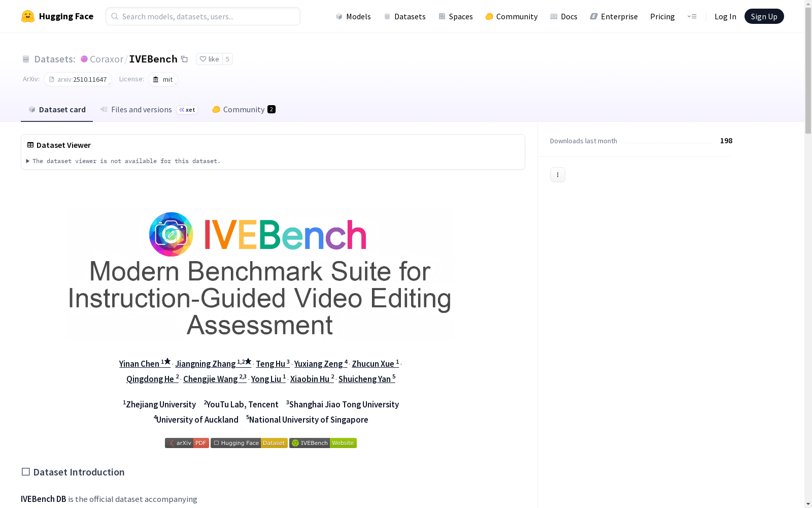Image resolution: width=812 pixels, height=508 pixels.
Task: Click the downloads count 198
Action: click(726, 141)
